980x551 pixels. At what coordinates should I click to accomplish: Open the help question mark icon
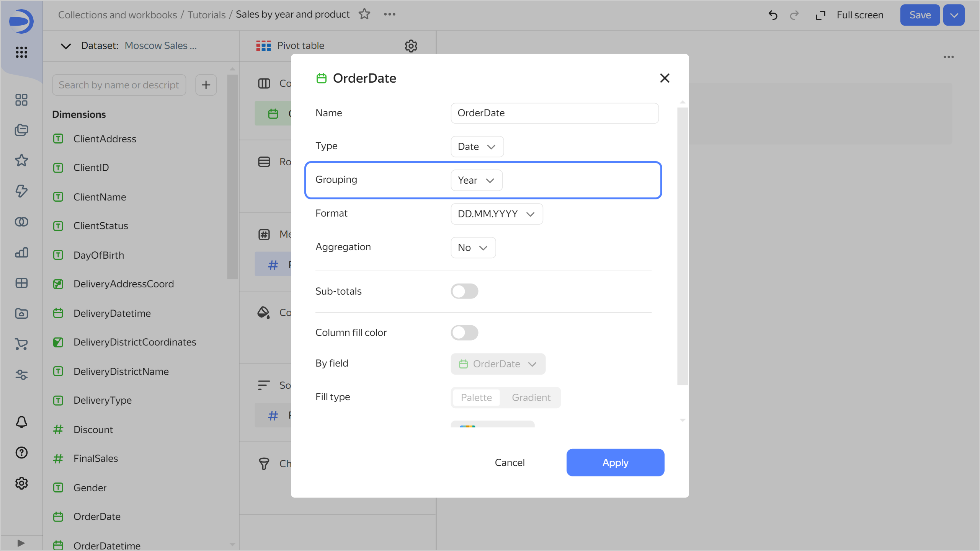tap(21, 453)
